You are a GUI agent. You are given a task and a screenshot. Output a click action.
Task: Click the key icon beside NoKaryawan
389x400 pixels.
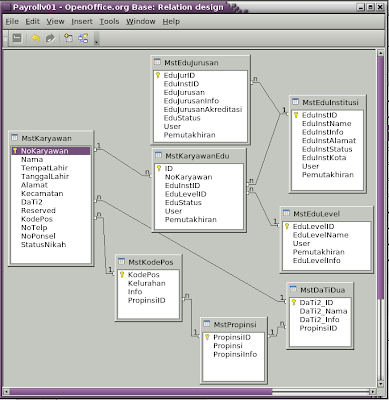15,151
